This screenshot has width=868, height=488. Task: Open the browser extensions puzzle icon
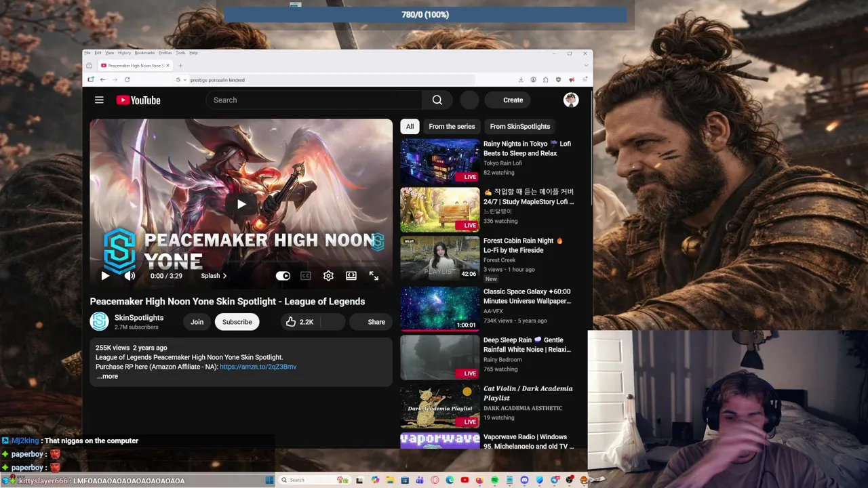546,80
